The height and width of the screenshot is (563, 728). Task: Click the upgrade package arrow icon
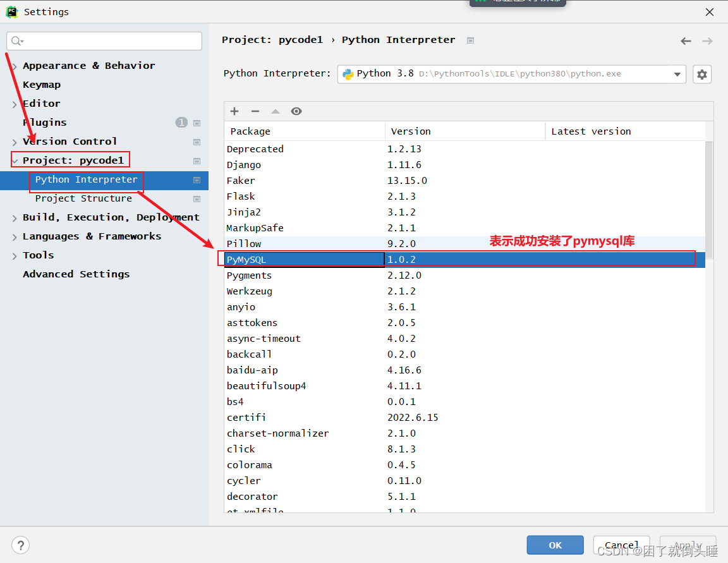(276, 111)
